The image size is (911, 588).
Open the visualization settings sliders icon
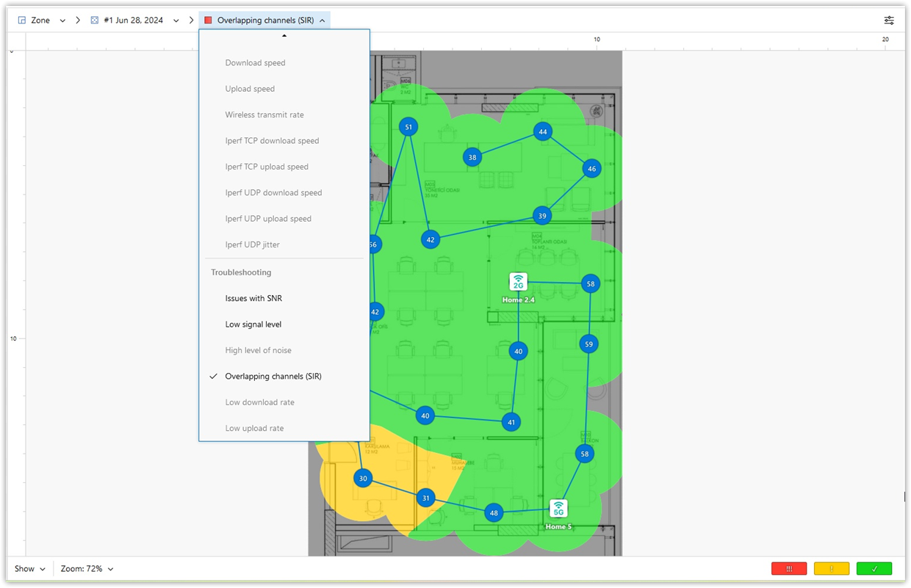pyautogui.click(x=889, y=21)
